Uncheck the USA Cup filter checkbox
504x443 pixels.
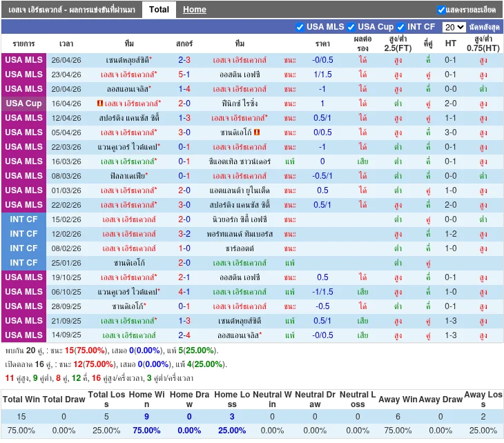[351, 27]
